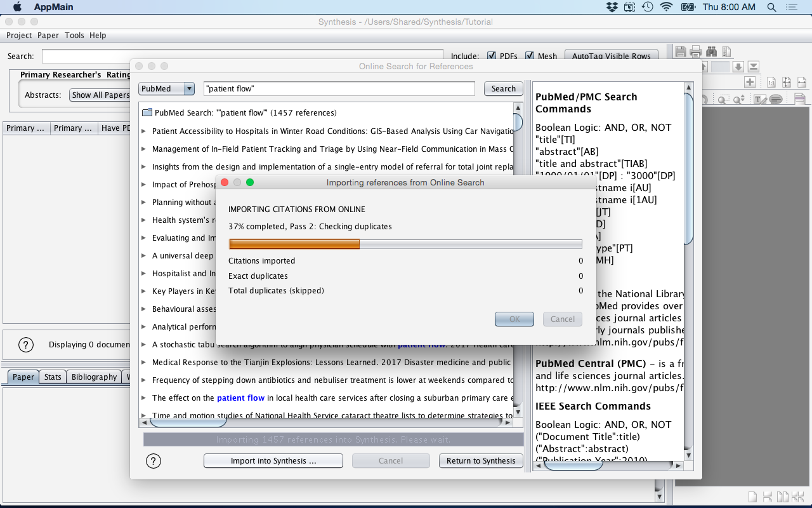Open the Paper menu

pos(48,36)
